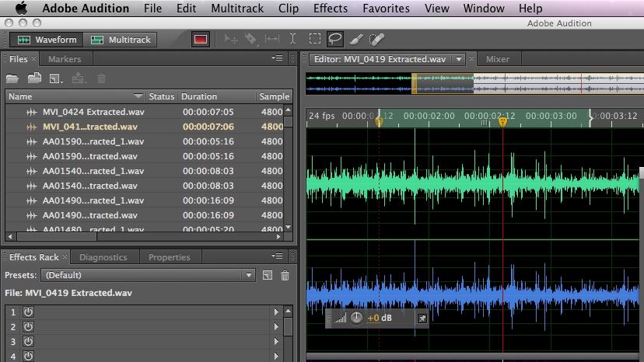
Task: Toggle power for effect slot 1
Action: tap(27, 312)
